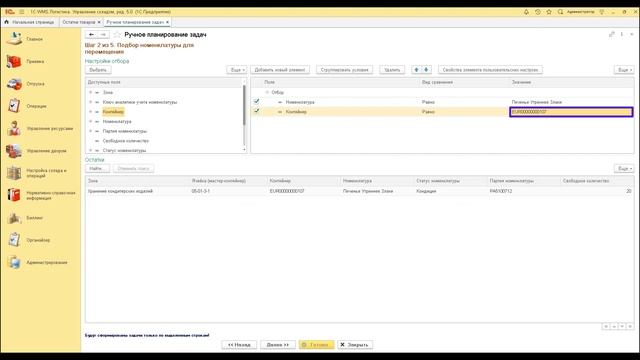
Task: Click Добавить новый элемент button
Action: tap(280, 70)
